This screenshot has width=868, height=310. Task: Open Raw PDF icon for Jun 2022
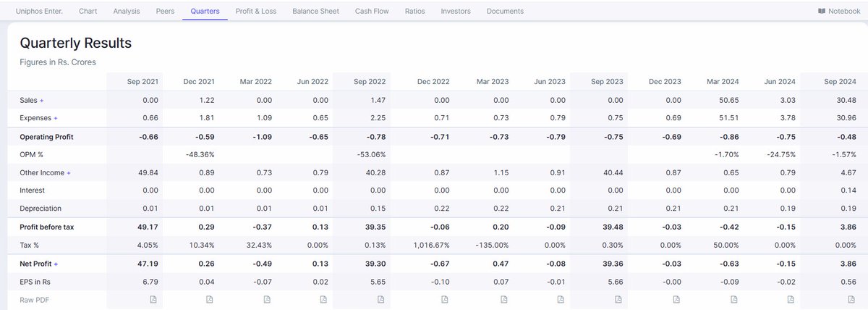[324, 299]
